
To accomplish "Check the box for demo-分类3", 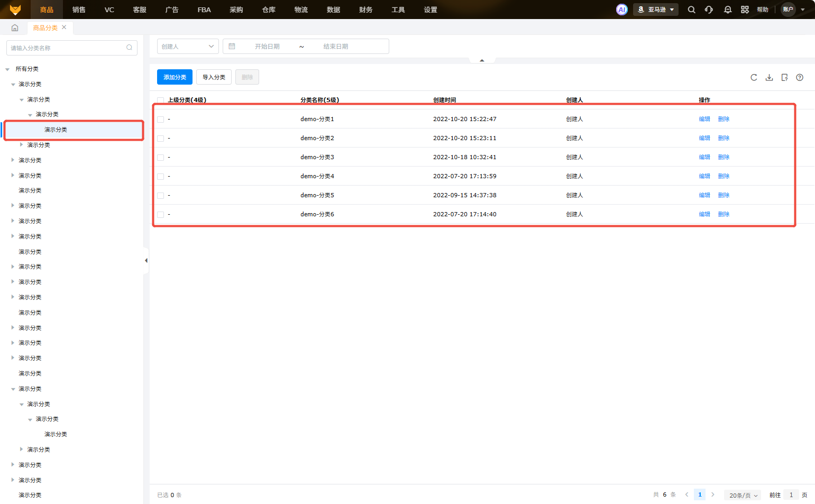I will (160, 158).
